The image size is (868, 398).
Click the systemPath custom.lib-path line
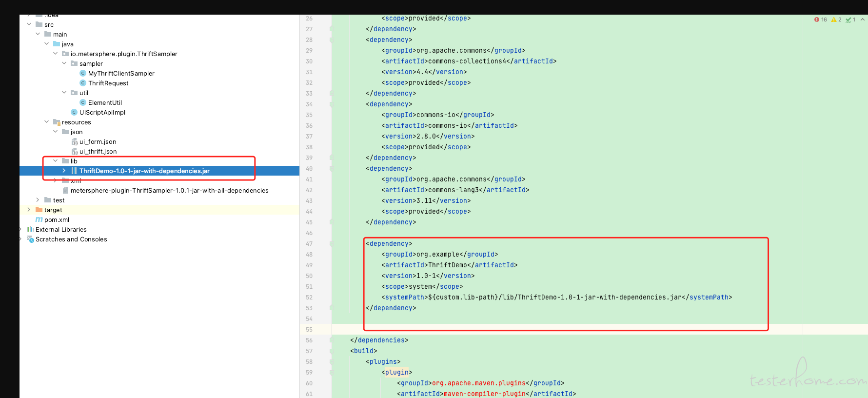click(556, 298)
